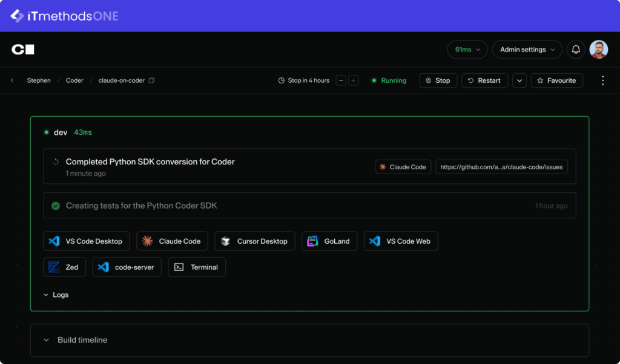This screenshot has width=620, height=364.
Task: Go back using the left chevron
Action: (x=12, y=80)
